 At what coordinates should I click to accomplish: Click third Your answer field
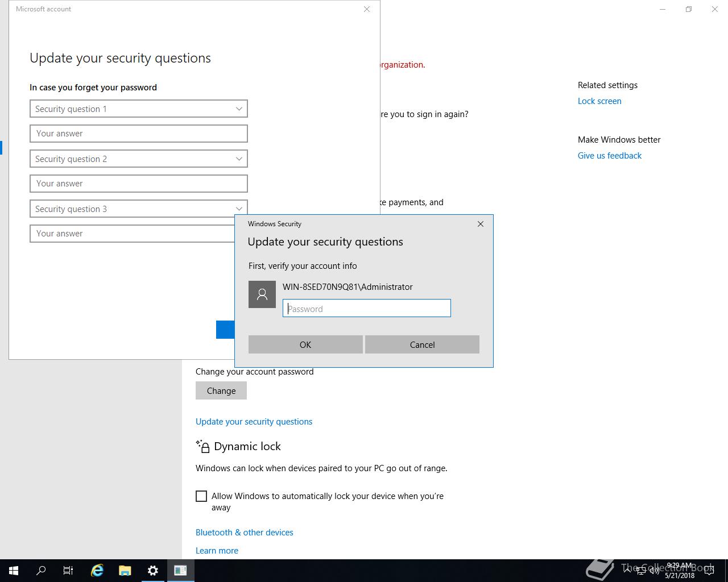132,234
